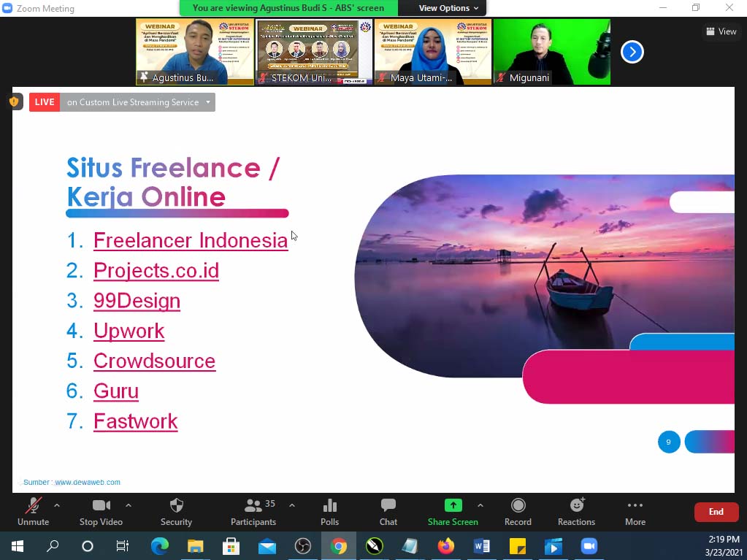Open Windows taskbar search
This screenshot has width=747, height=560.
(x=53, y=545)
